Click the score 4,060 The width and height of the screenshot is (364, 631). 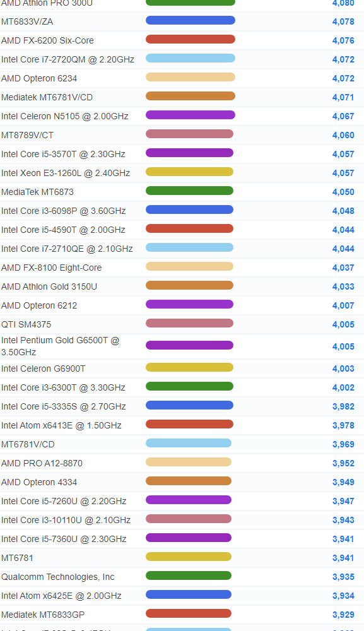click(343, 135)
